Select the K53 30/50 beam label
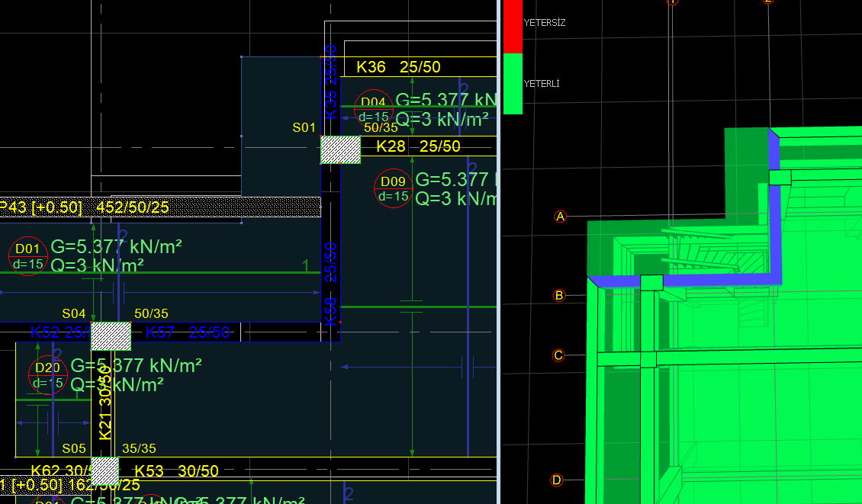The image size is (862, 504). 176,471
